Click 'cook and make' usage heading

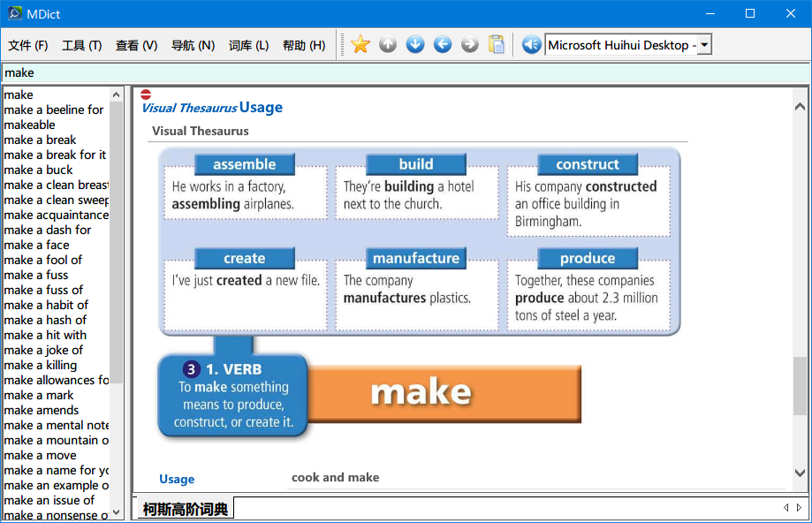(x=335, y=477)
